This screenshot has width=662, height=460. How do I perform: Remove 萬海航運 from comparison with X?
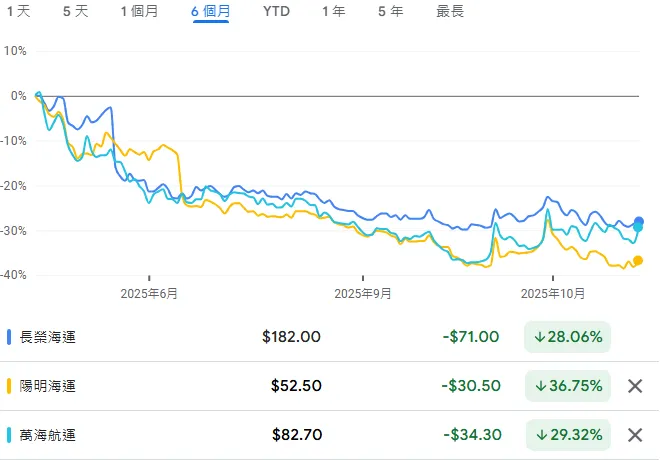[635, 435]
